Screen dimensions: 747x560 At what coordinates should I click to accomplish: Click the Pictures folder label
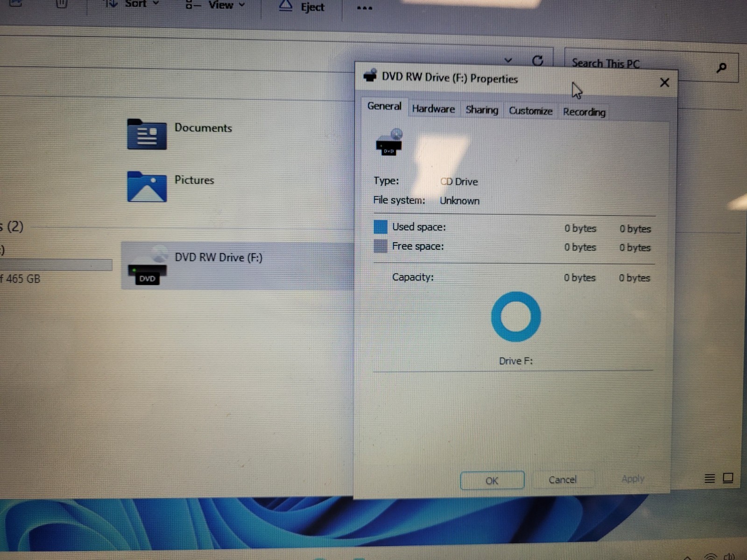194,180
